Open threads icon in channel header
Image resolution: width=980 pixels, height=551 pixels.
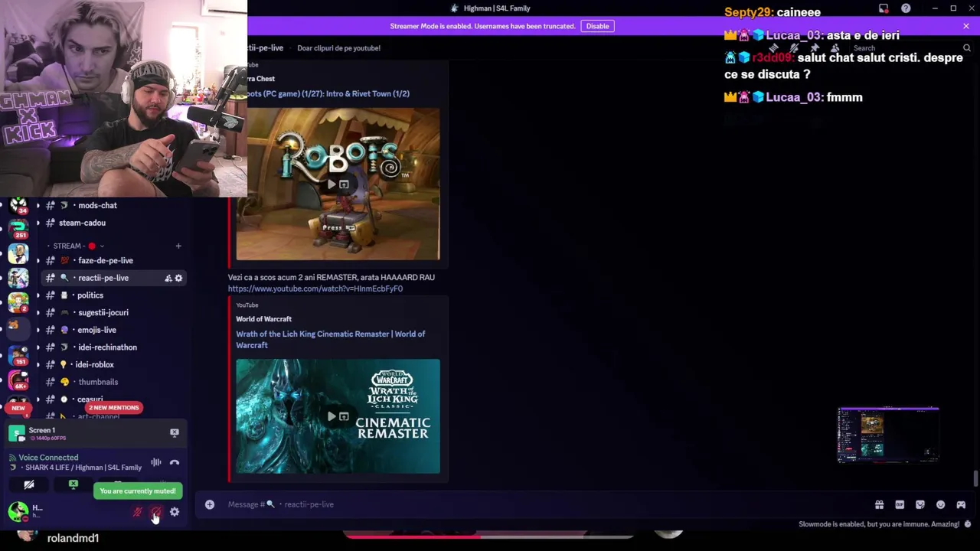click(x=773, y=47)
